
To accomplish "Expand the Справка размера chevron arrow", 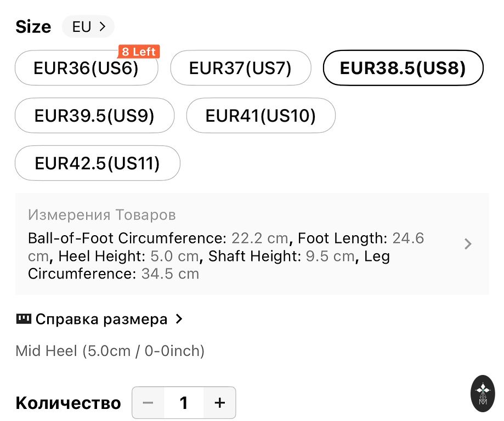I will 179,319.
